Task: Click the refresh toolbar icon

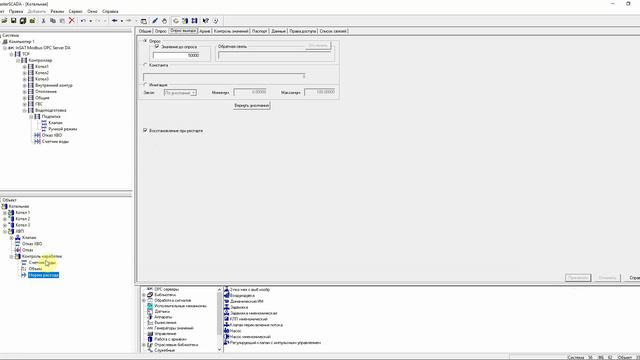Action: (x=176, y=20)
